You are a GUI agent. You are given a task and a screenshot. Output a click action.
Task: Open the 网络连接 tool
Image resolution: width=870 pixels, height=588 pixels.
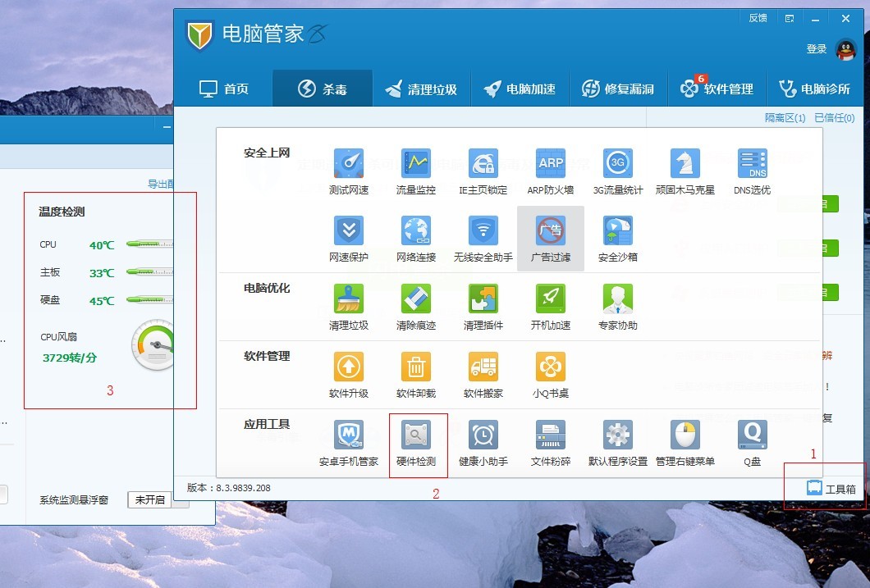coord(416,239)
